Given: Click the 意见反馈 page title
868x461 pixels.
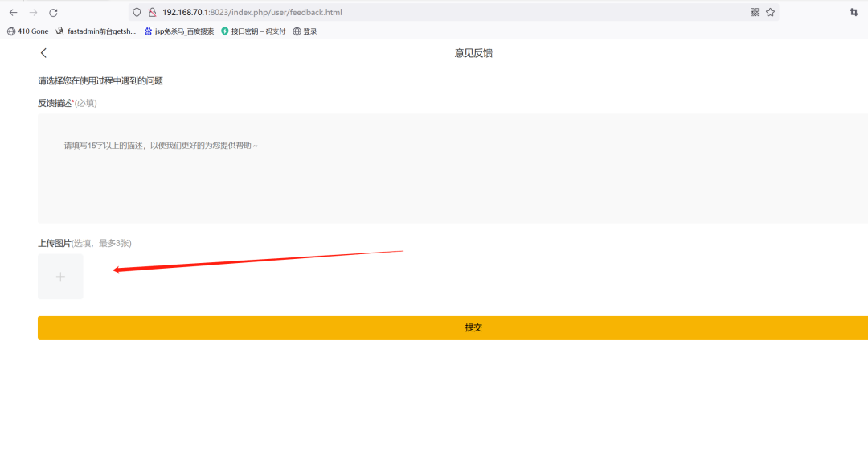Looking at the screenshot, I should [473, 53].
